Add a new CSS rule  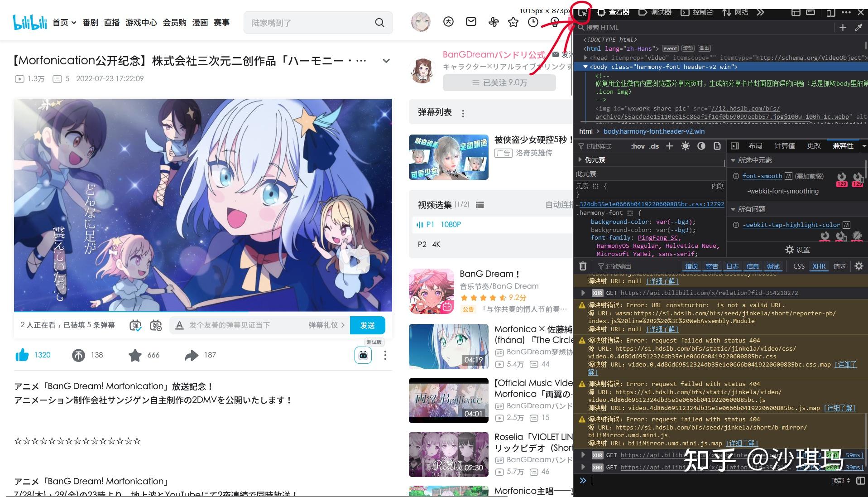(x=670, y=146)
